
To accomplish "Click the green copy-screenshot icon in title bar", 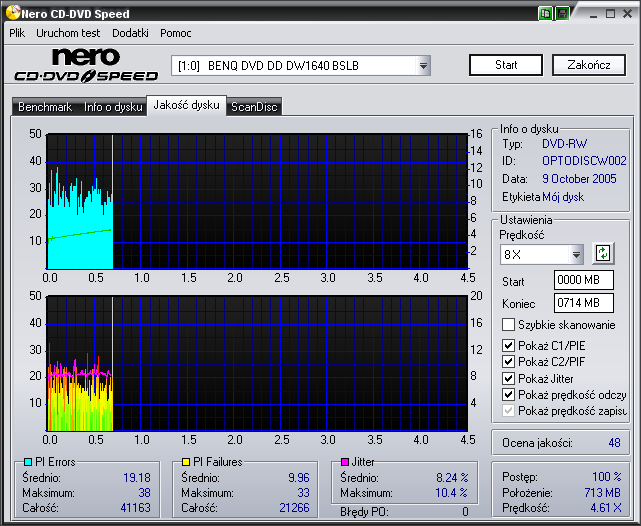I will [x=545, y=14].
